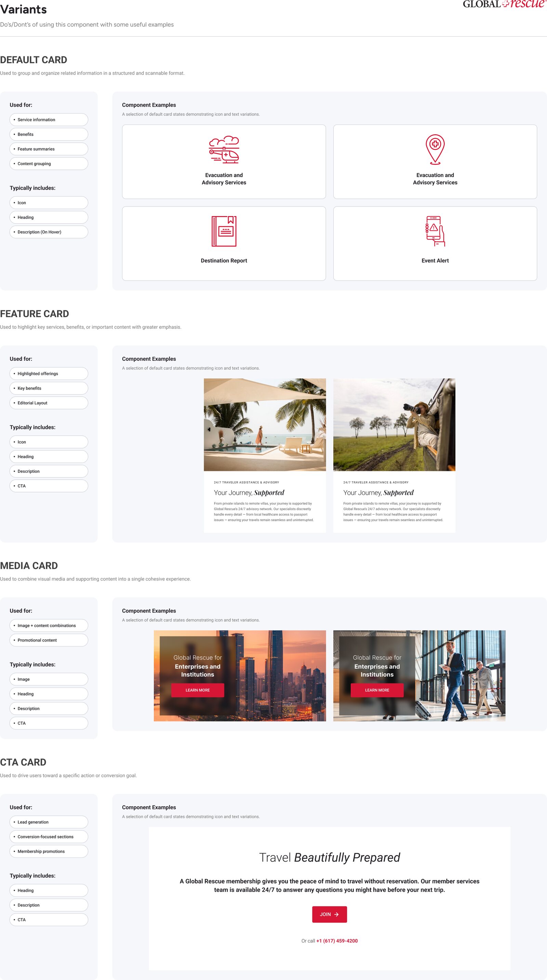Viewport: 547px width, 980px height.
Task: Click the "Event Alert" card title
Action: tap(435, 260)
